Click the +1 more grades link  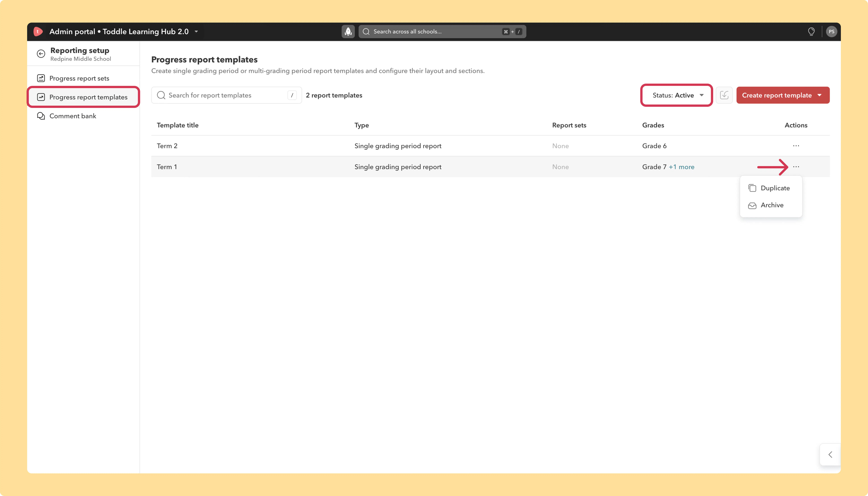pos(681,167)
